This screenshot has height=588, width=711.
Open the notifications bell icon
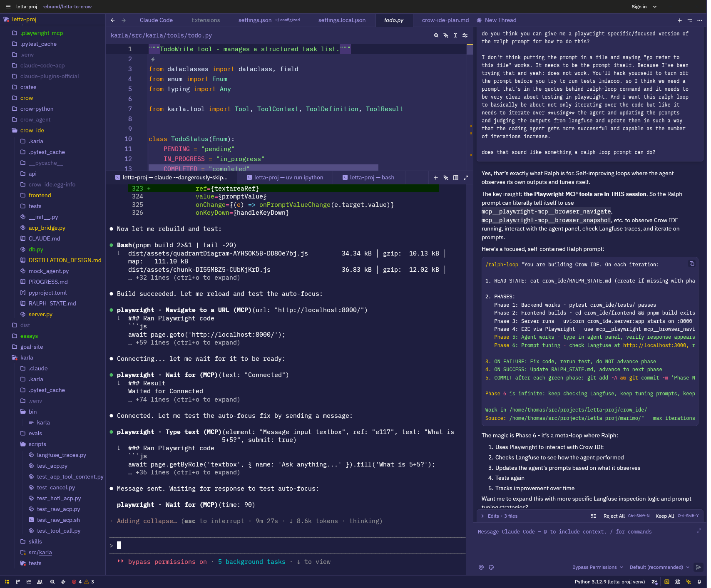pos(699,582)
